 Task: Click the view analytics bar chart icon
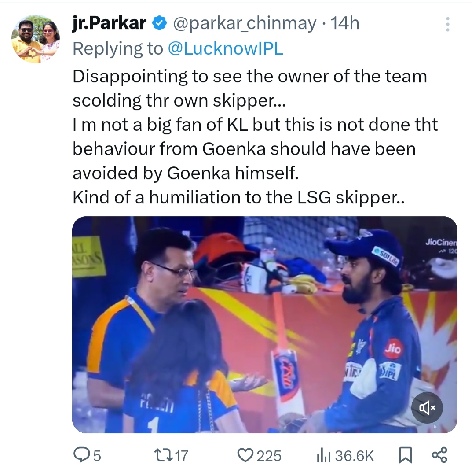[x=323, y=455]
